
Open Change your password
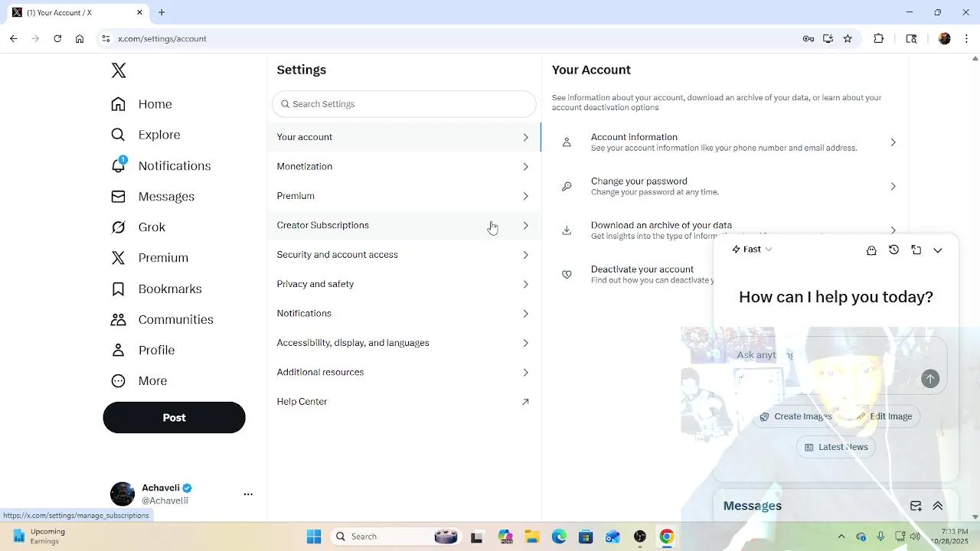pos(725,186)
